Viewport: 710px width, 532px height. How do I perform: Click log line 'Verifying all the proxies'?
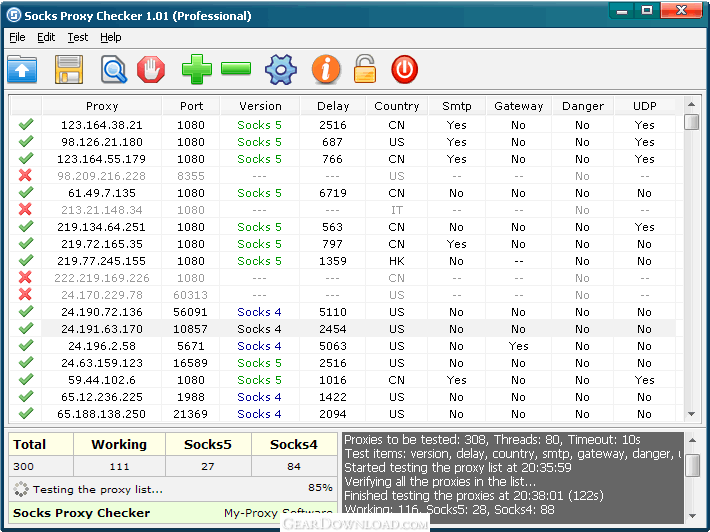(x=440, y=482)
